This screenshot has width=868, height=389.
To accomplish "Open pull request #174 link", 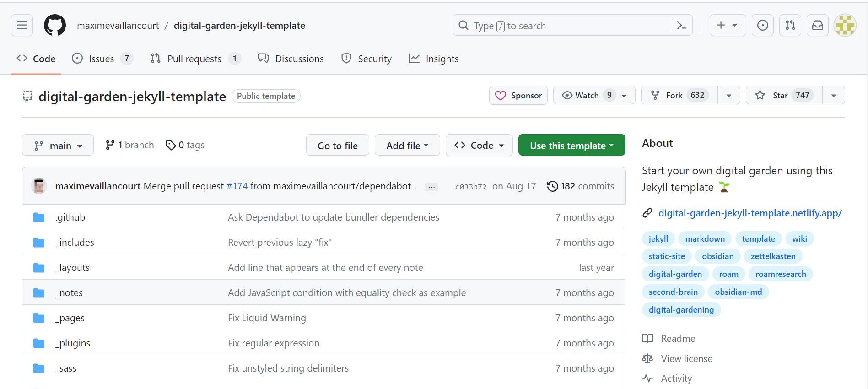I will coord(237,186).
